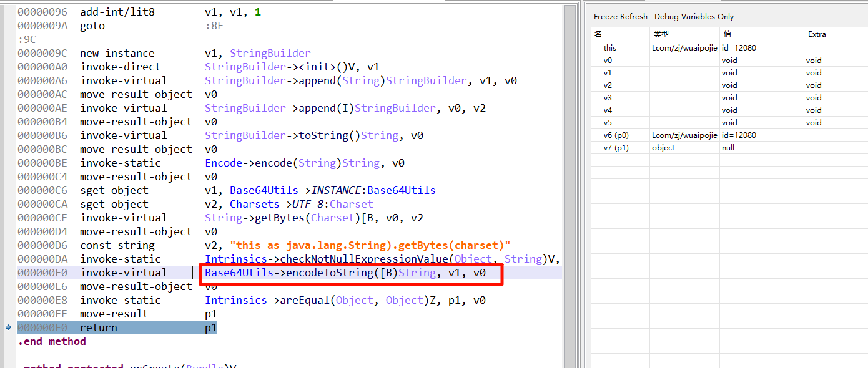The height and width of the screenshot is (368, 868).
Task: Click the 'null' value of v7 (p1)
Action: tap(727, 148)
